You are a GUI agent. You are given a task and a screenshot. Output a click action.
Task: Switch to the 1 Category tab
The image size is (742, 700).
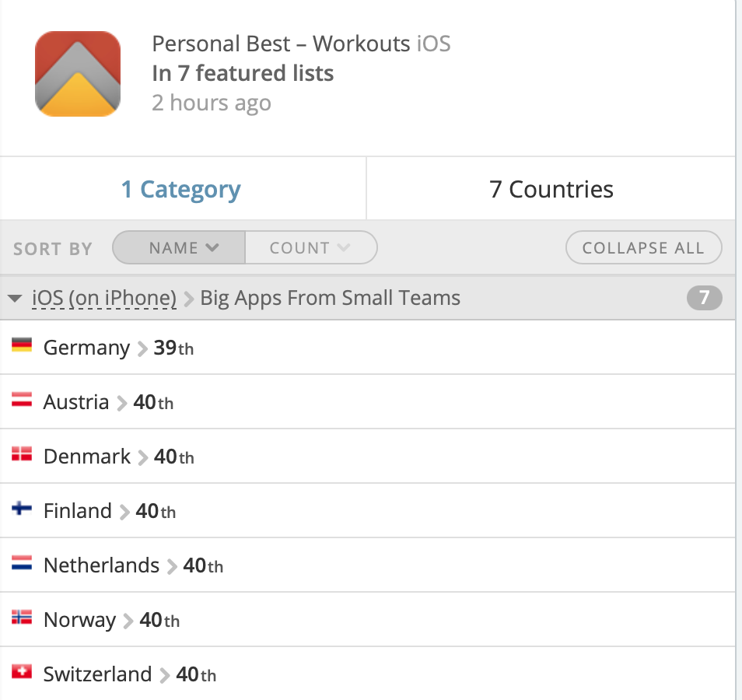183,189
